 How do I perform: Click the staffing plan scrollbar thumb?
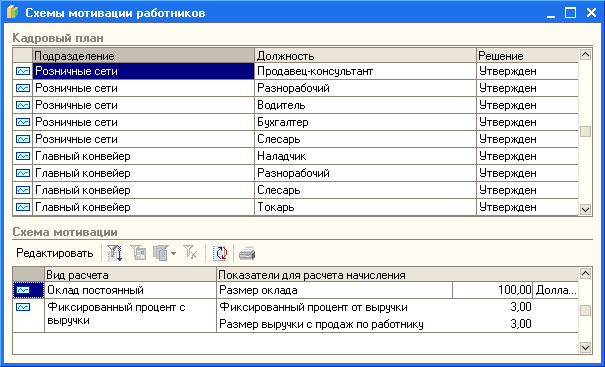tap(585, 132)
